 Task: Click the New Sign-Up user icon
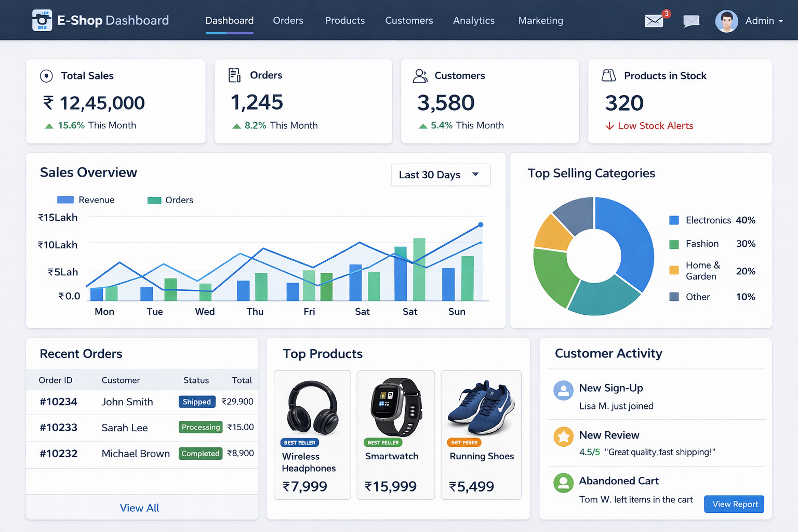pyautogui.click(x=563, y=391)
